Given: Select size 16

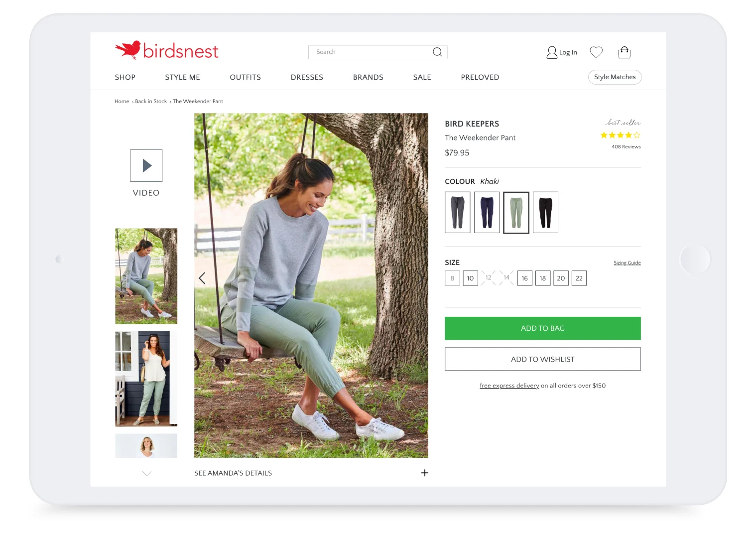Looking at the screenshot, I should [x=524, y=278].
